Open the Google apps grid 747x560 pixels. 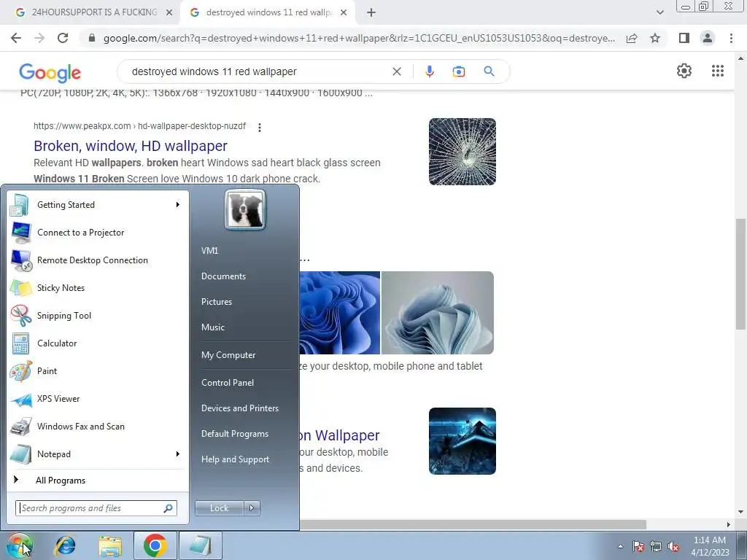click(718, 71)
